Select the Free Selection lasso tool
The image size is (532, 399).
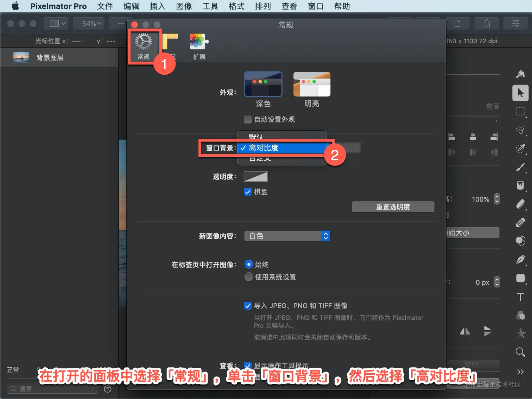pos(520,130)
